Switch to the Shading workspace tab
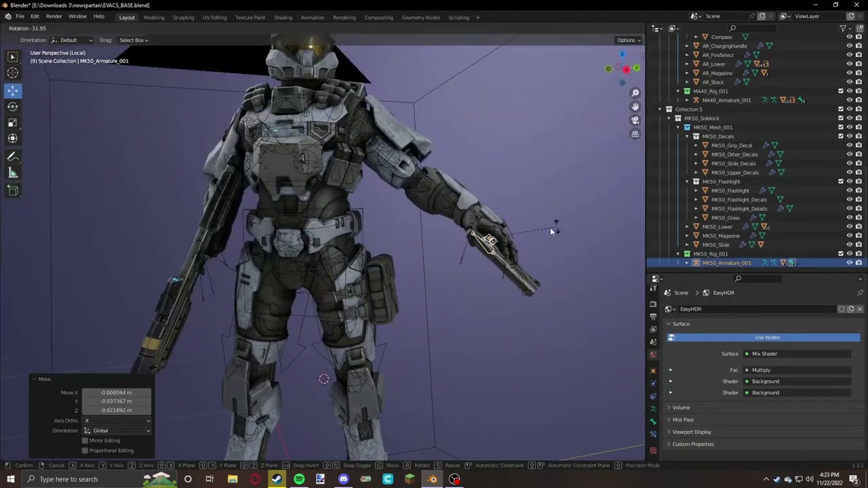Screen dimensions: 868x488 click(283, 18)
